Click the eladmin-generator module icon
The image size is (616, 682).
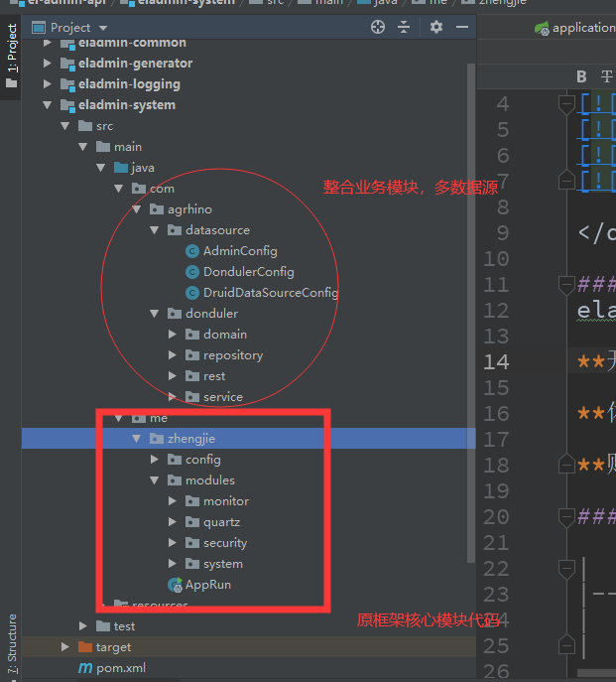coord(67,64)
